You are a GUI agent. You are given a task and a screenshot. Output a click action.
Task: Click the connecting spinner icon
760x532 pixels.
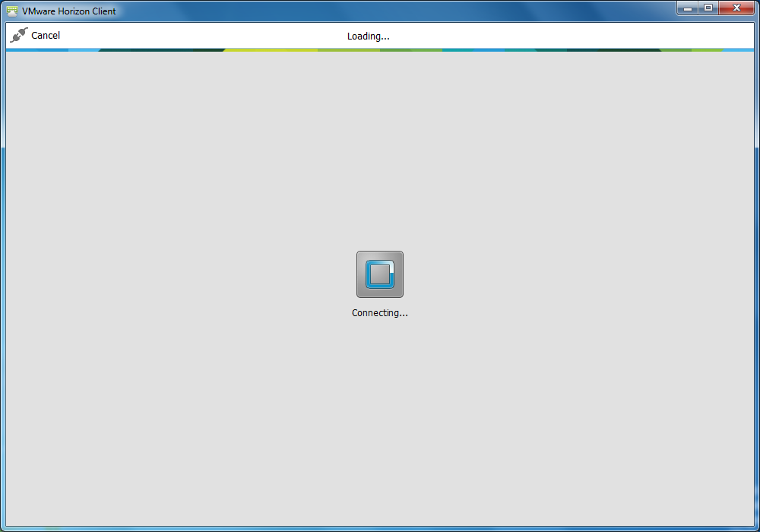[380, 274]
